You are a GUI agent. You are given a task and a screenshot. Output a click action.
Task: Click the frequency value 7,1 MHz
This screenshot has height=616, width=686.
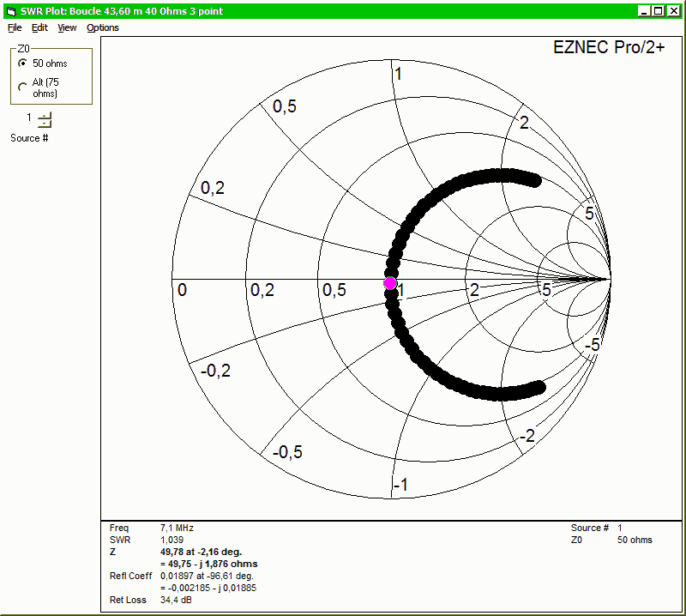(x=177, y=528)
